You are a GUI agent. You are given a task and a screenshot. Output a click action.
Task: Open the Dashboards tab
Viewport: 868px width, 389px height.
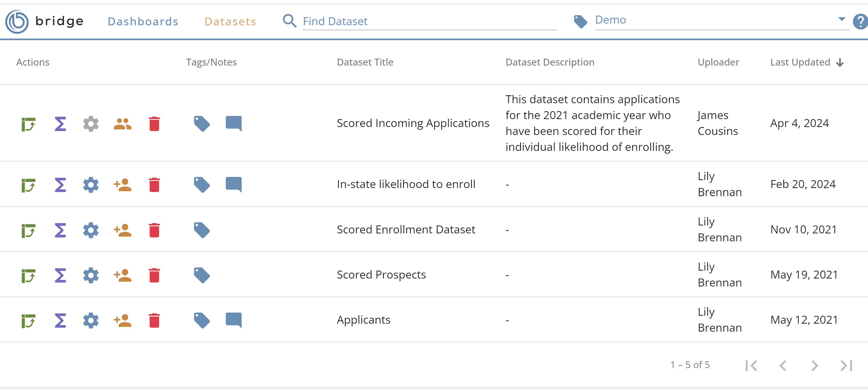pyautogui.click(x=143, y=22)
